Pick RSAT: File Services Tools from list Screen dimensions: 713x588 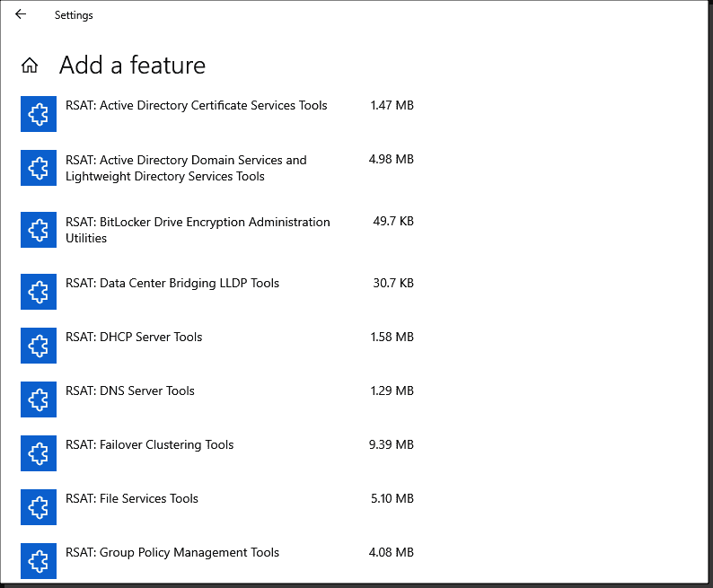click(x=132, y=498)
